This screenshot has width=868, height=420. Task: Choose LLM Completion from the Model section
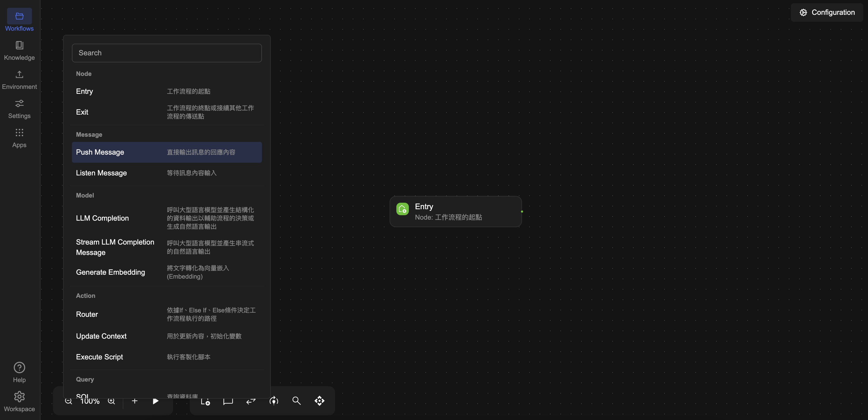103,218
